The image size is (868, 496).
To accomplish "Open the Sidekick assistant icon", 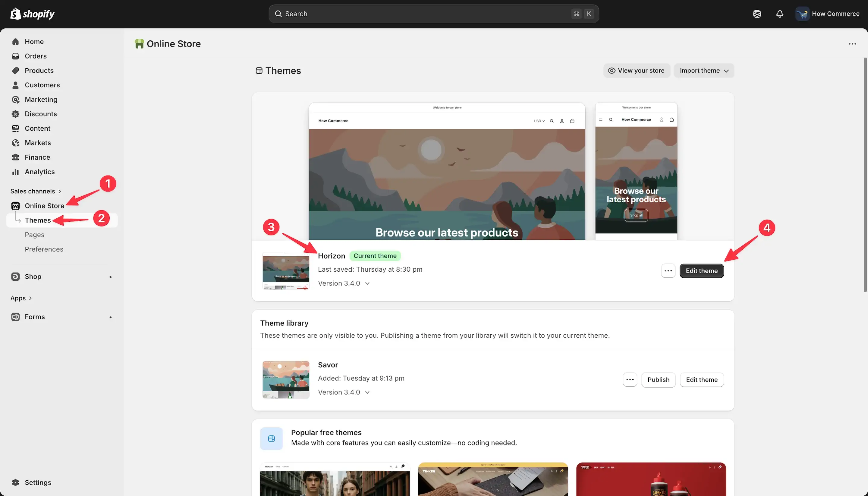I will 757,14.
